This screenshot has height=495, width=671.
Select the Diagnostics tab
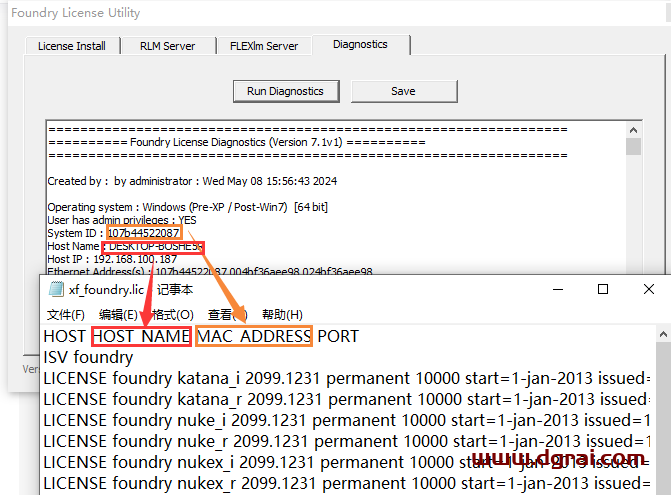pos(360,44)
